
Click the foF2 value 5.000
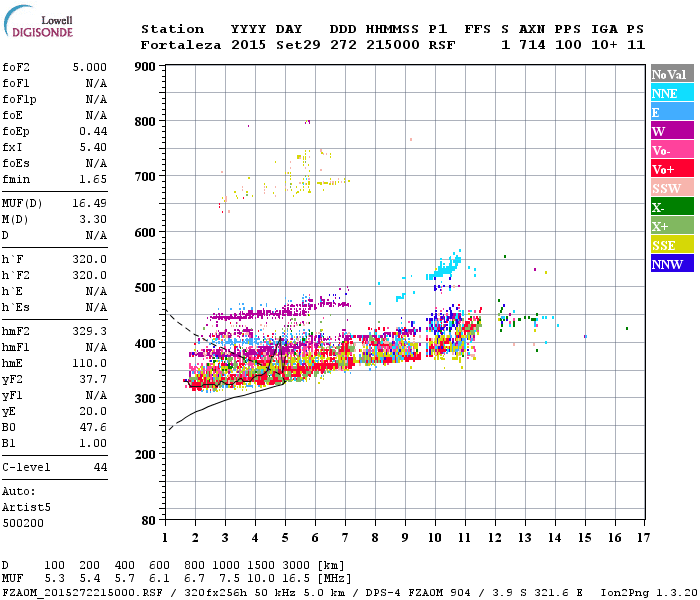90,67
